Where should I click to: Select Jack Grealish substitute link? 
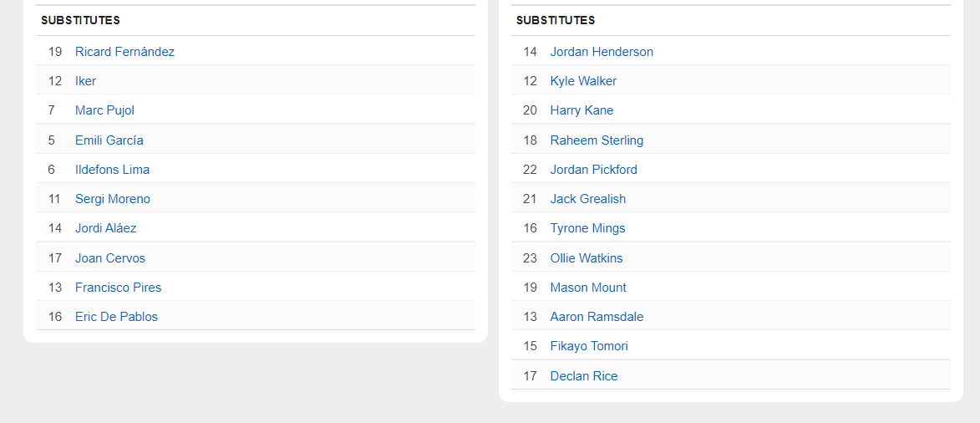(587, 199)
